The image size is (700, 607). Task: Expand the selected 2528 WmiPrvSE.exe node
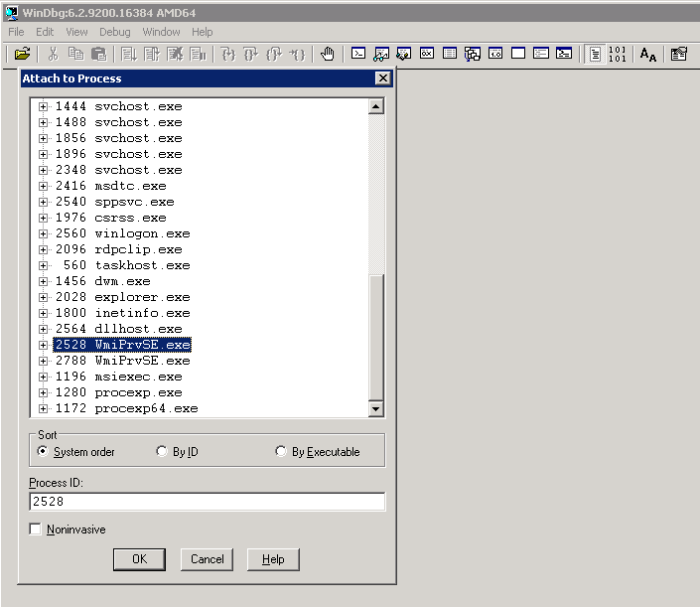(x=43, y=345)
